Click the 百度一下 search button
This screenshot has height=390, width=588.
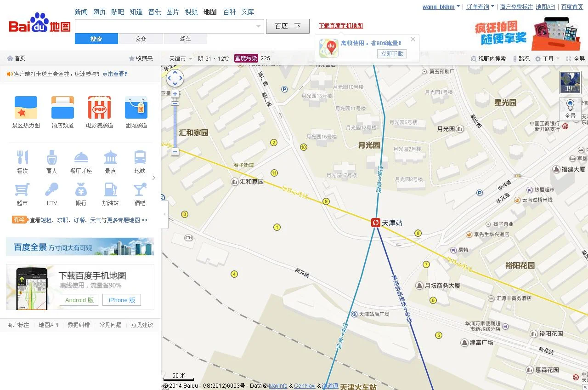click(x=288, y=26)
